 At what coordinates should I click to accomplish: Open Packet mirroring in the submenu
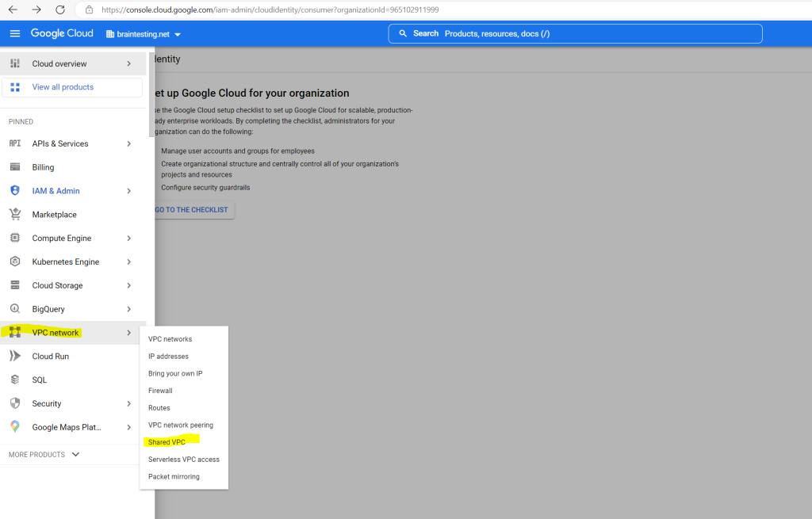tap(174, 476)
